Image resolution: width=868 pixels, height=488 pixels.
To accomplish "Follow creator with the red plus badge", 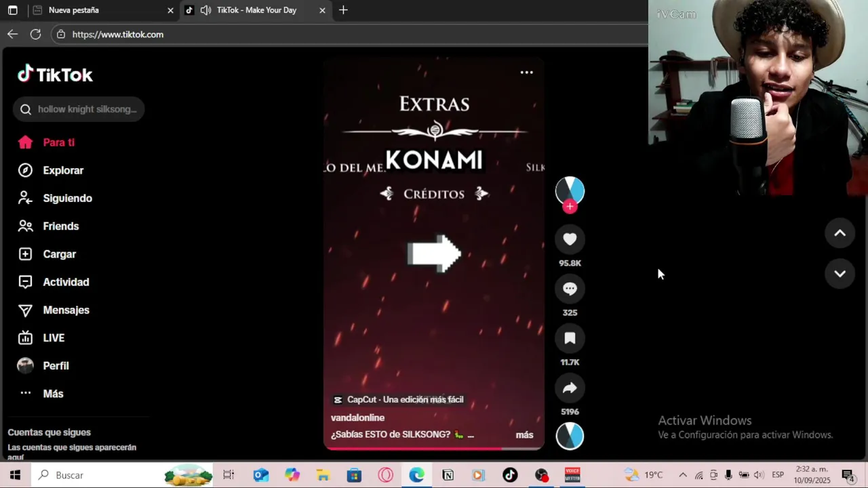I will click(x=570, y=207).
